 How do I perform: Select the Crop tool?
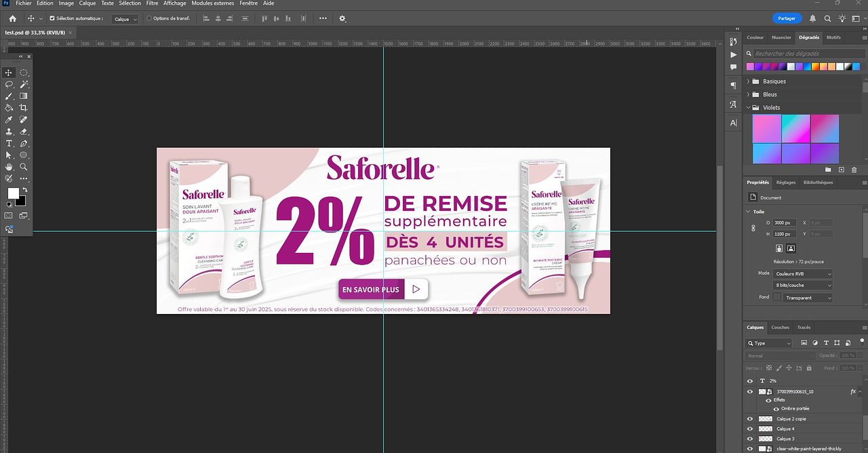tap(24, 108)
